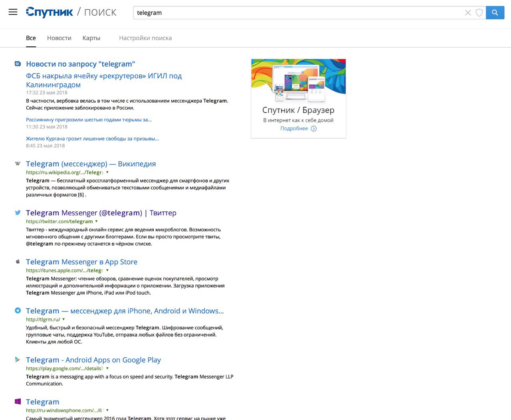Click the https://itunes.apple.com URL
Screen dimensions: 511x420
click(65, 270)
